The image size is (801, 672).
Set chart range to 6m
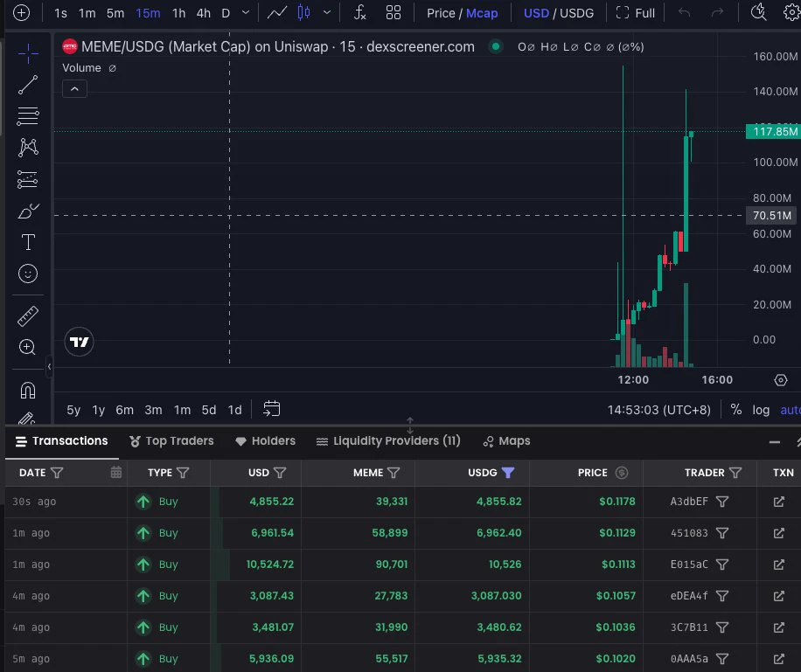125,410
